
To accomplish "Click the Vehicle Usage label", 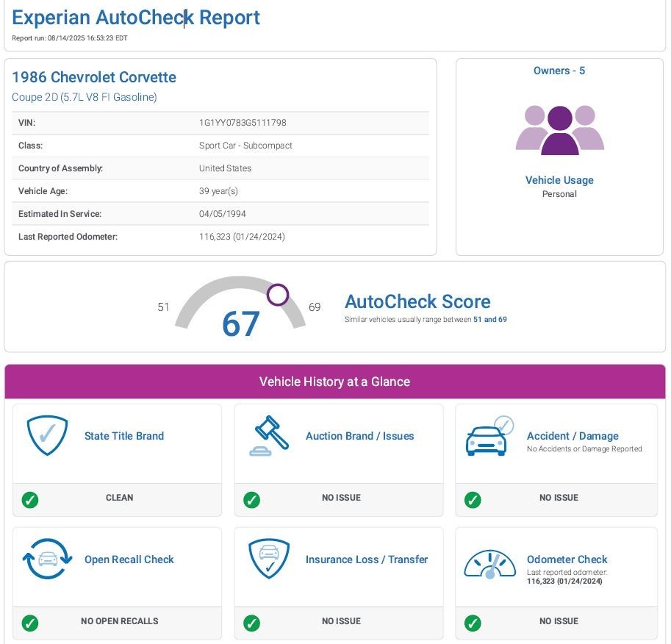I will (559, 180).
